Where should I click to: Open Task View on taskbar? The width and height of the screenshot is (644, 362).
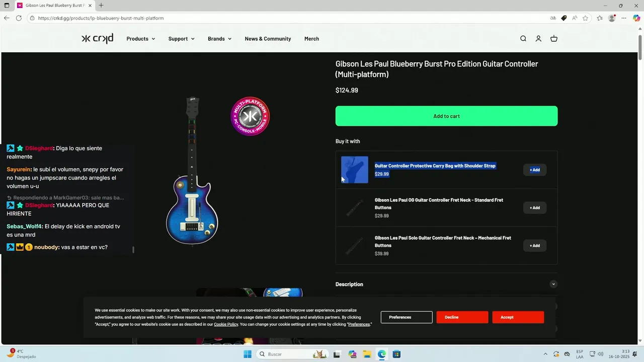(x=337, y=354)
